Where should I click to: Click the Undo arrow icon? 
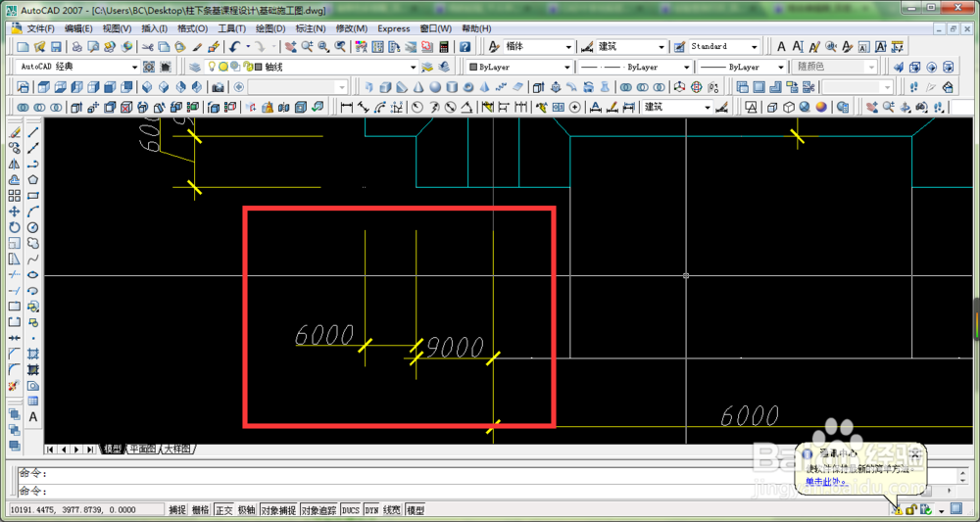pyautogui.click(x=235, y=47)
